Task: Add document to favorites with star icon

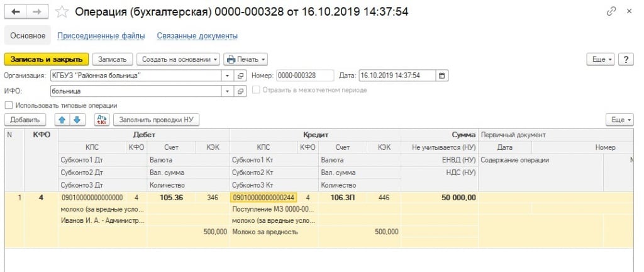Action: pos(62,11)
